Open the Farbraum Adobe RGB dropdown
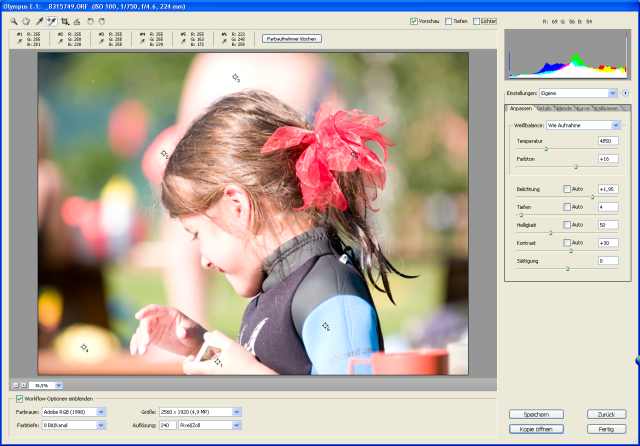Screen dimensions: 640x446 pyautogui.click(x=79, y=411)
